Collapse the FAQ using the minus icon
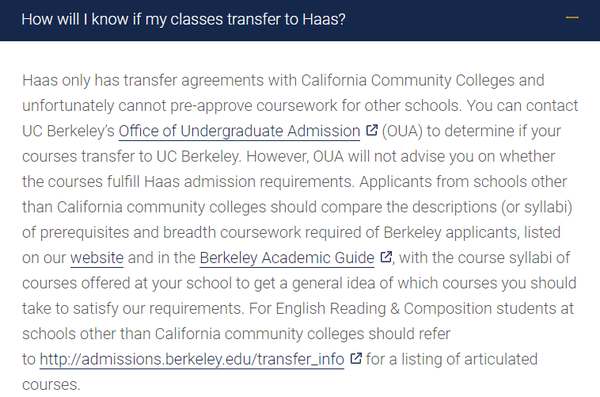The height and width of the screenshot is (397, 600). [x=572, y=18]
